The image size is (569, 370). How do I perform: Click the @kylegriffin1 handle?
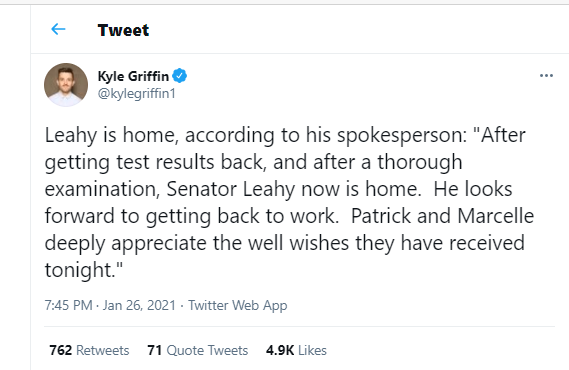[136, 94]
